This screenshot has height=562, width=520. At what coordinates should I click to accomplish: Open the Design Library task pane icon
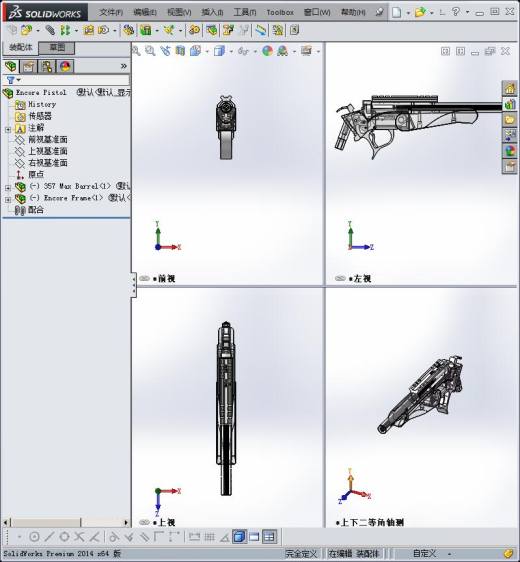510,104
